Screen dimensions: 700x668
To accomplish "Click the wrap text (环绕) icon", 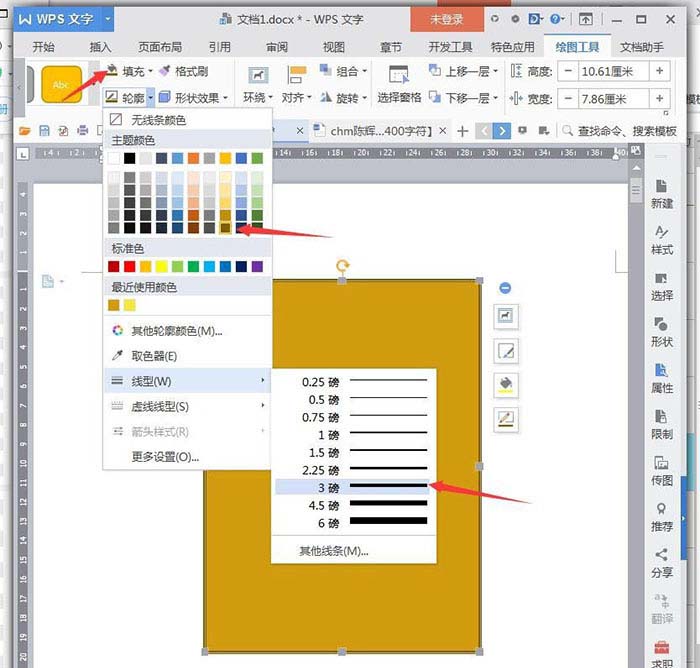I will [258, 75].
